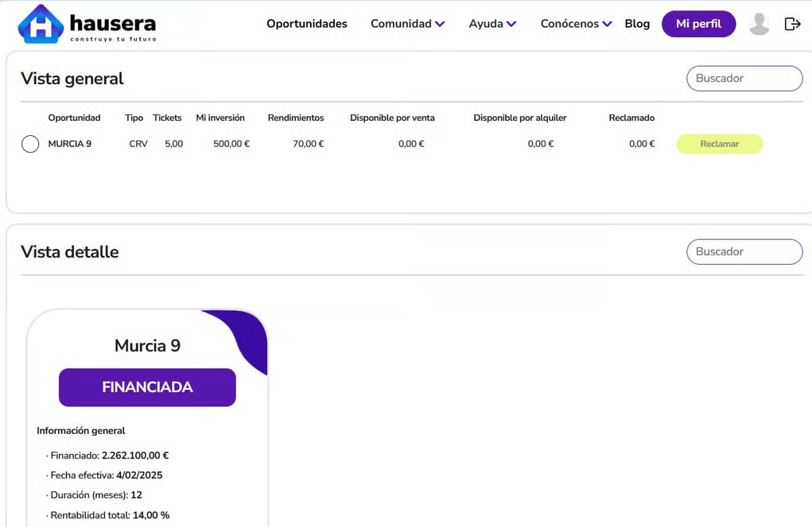
Task: Click the FINANCIADA status badge
Action: [x=147, y=387]
